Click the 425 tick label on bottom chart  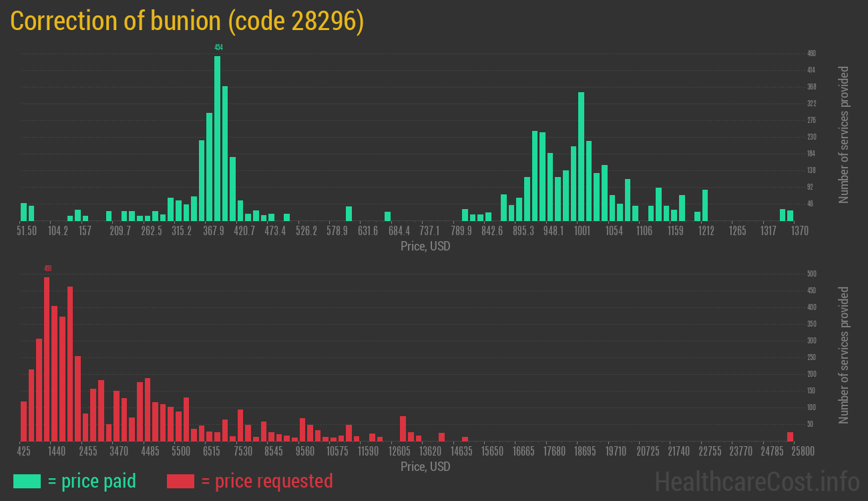click(x=24, y=452)
